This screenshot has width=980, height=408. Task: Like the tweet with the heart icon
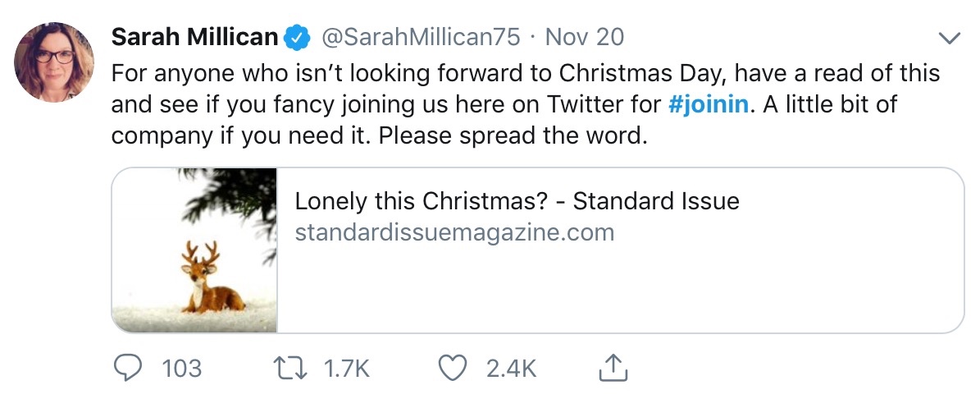[452, 368]
